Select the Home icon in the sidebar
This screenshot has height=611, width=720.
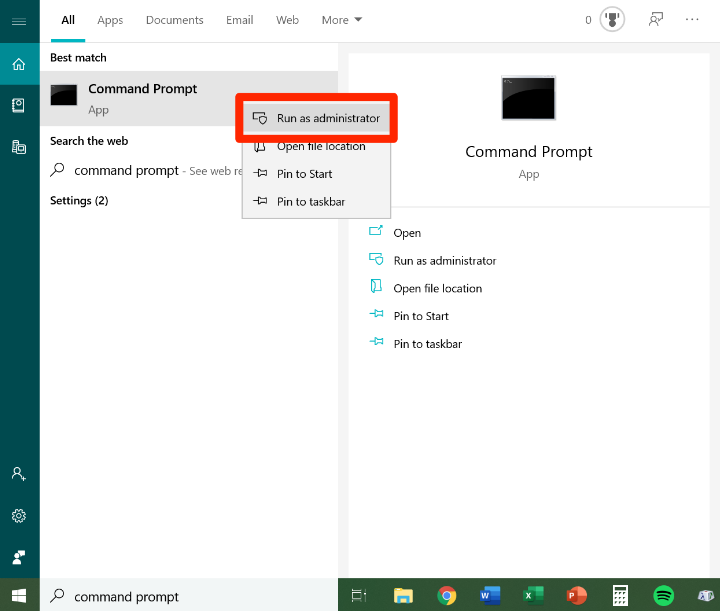(x=19, y=64)
